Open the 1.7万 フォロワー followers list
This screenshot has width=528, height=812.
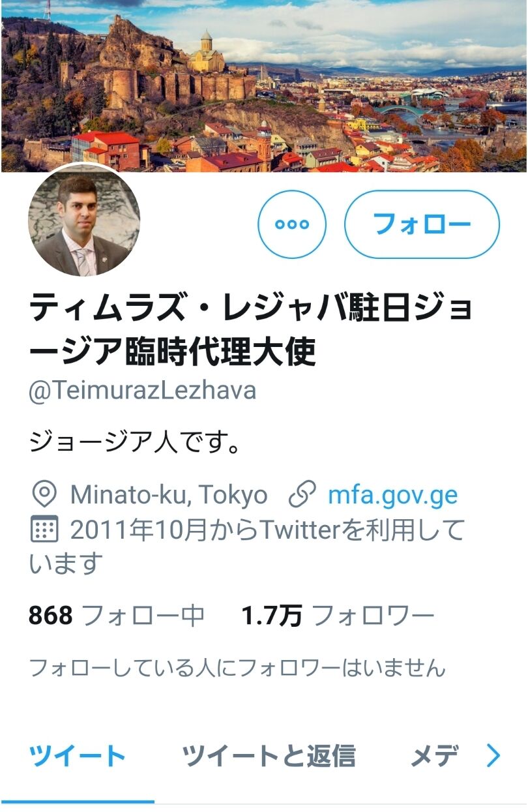click(x=338, y=615)
